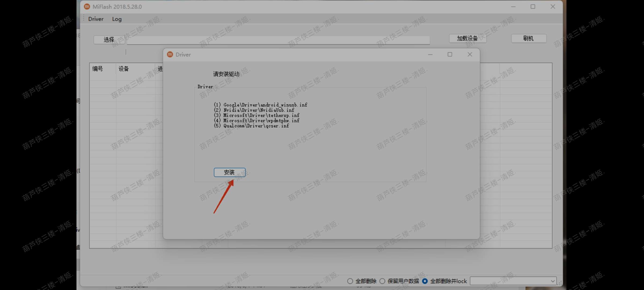Viewport: 644px width, 290px height.
Task: Select the 全部删除 radio option
Action: click(362, 281)
